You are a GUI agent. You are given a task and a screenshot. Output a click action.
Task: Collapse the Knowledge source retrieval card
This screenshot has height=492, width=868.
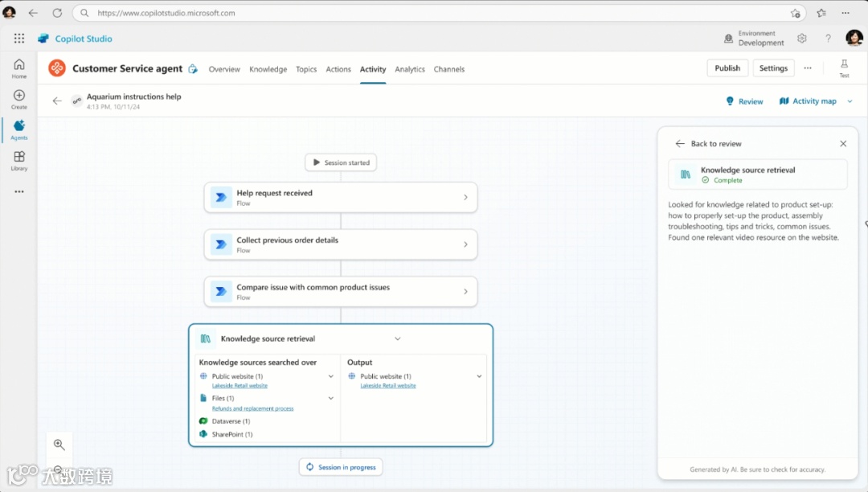(x=398, y=338)
